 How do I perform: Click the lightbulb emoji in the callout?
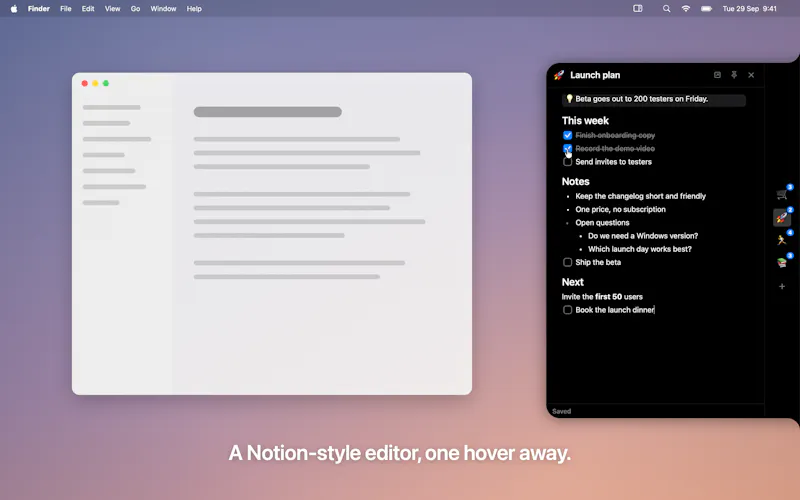(569, 99)
